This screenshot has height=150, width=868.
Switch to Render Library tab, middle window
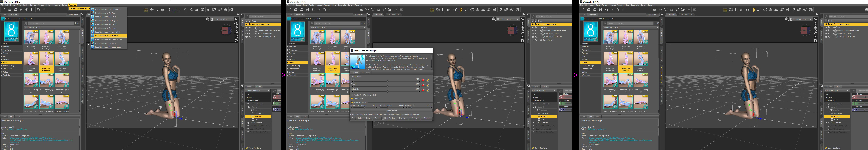pyautogui.click(x=394, y=14)
